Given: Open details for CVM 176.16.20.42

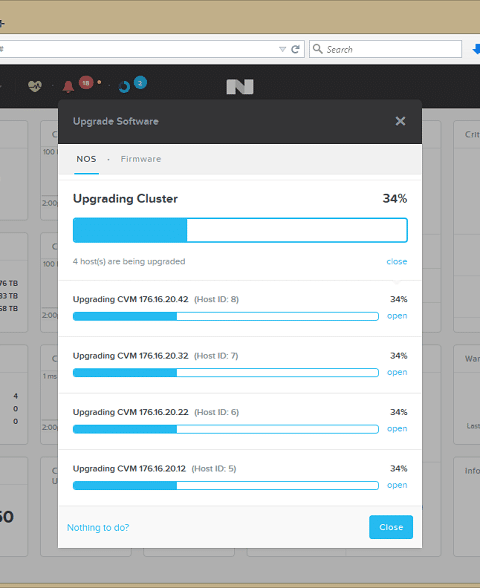Looking at the screenshot, I should click(397, 316).
